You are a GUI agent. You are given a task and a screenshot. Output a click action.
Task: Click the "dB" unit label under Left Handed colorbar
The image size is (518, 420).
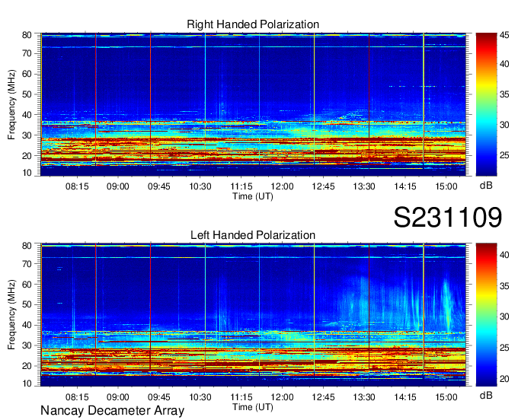point(486,395)
